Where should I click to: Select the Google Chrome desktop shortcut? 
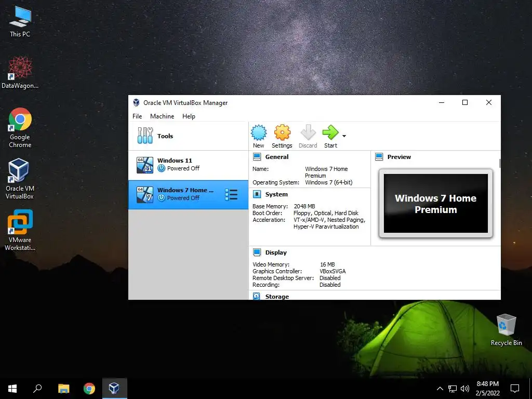20,128
